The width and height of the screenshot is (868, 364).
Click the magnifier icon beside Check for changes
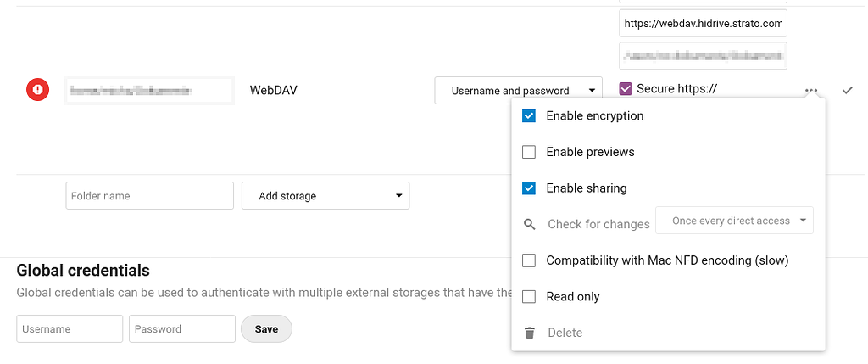click(x=530, y=224)
